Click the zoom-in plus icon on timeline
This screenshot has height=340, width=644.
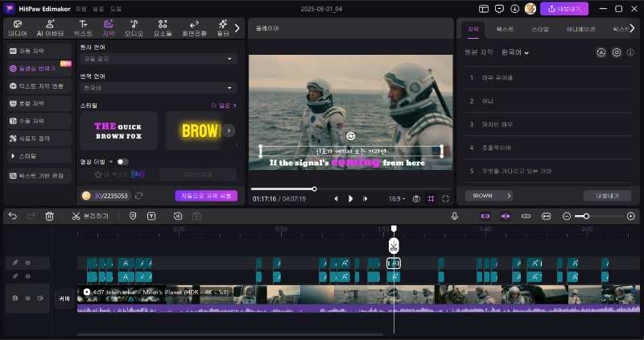631,216
